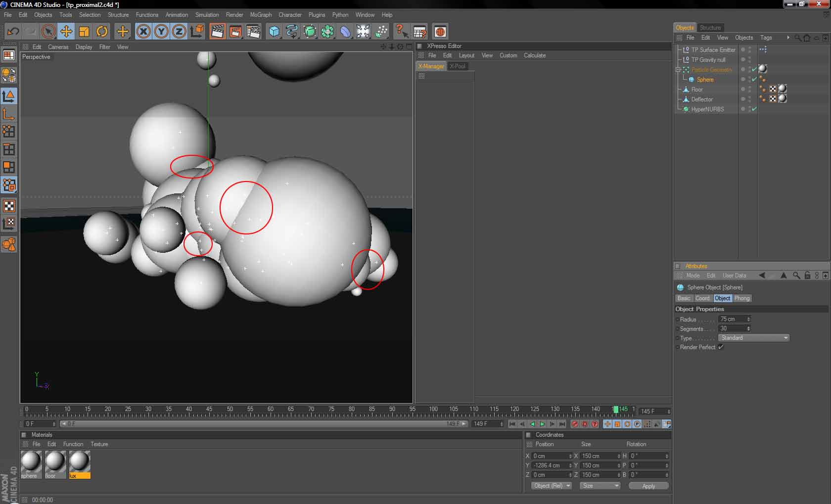This screenshot has width=831, height=504.
Task: Collapse the Particle Geometry tree node
Action: [678, 70]
